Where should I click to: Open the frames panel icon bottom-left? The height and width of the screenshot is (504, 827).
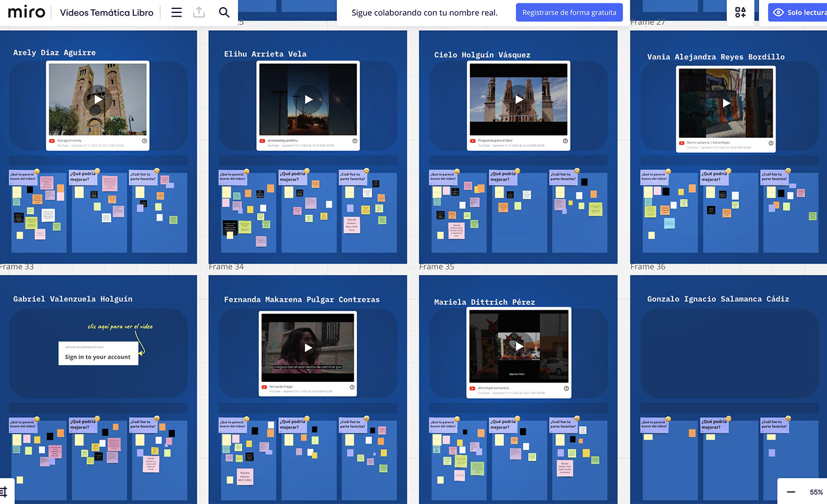pyautogui.click(x=4, y=492)
